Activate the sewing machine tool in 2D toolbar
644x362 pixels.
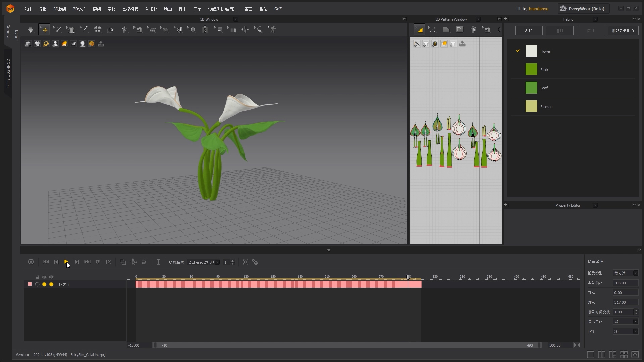point(487,29)
